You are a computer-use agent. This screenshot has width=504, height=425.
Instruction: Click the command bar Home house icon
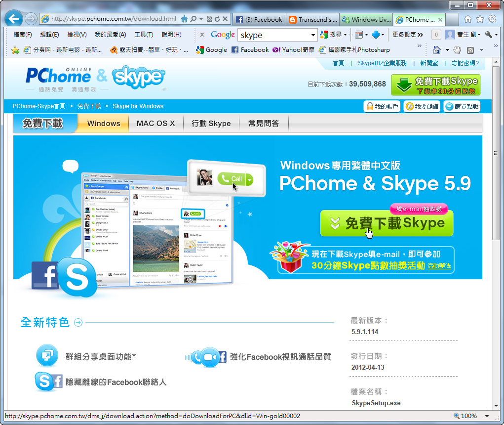436,50
